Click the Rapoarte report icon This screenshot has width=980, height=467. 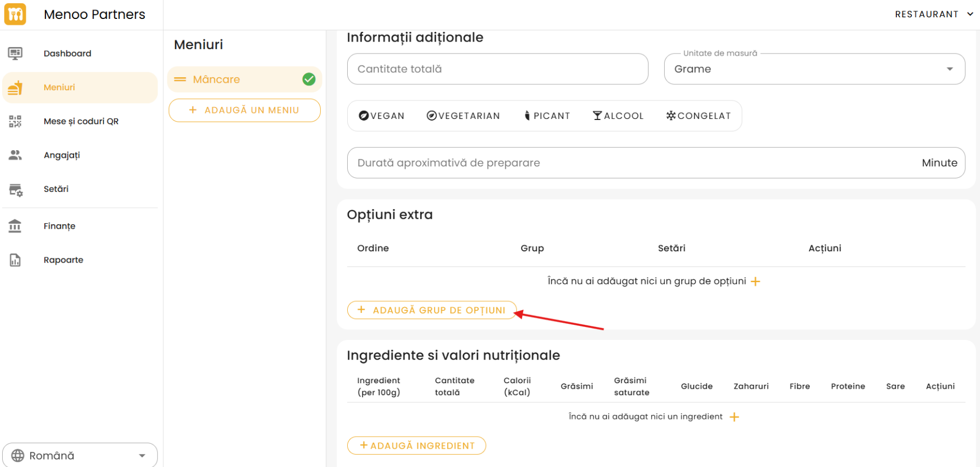pos(15,260)
